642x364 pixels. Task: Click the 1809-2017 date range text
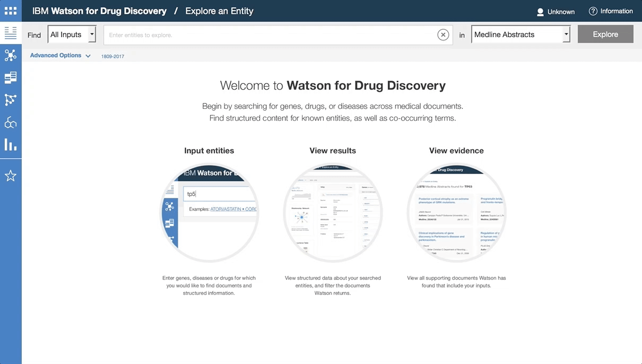click(112, 56)
